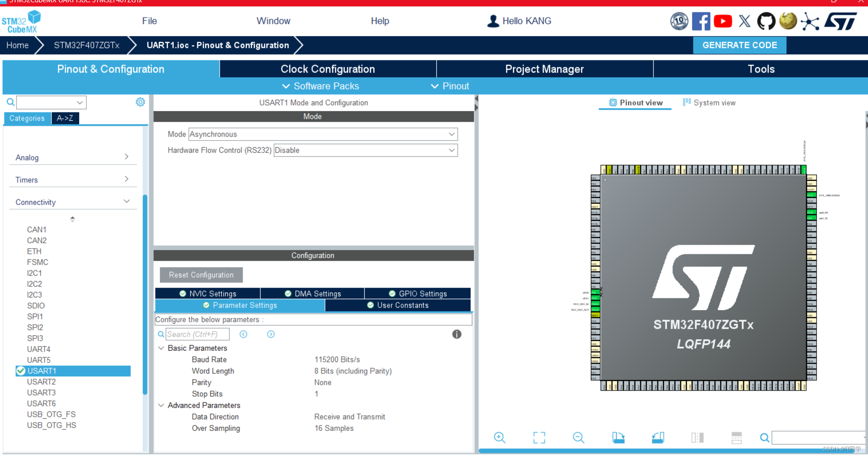This screenshot has height=456, width=868.
Task: Fit chip to pinout view
Action: point(539,438)
